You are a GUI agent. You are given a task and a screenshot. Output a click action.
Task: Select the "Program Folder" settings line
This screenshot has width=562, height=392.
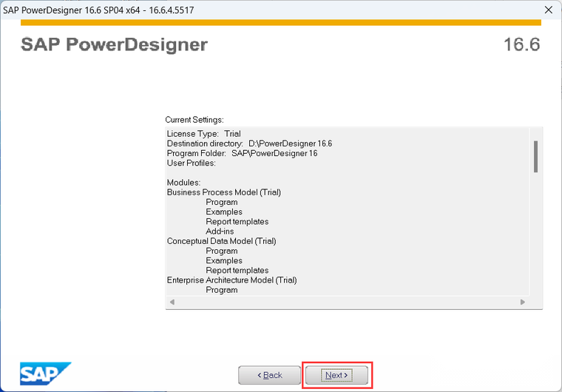[242, 153]
